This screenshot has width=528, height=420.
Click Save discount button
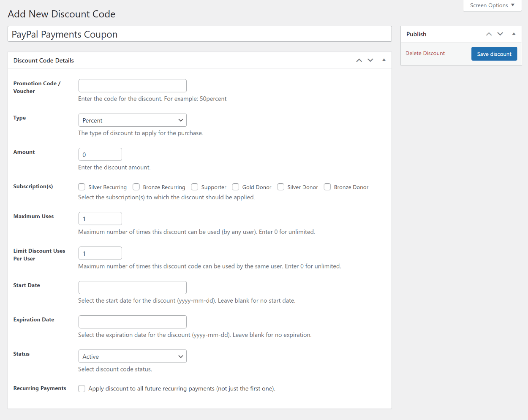pos(494,54)
